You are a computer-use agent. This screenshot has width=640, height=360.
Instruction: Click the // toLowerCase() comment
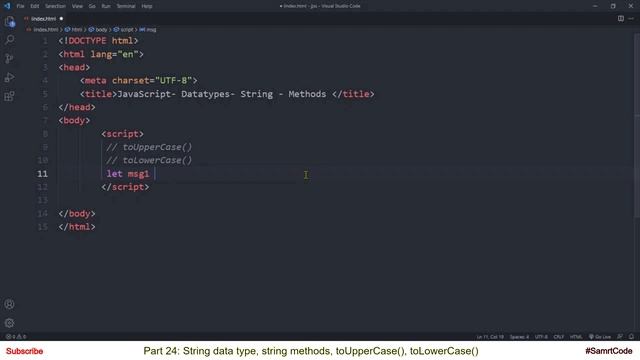point(149,160)
